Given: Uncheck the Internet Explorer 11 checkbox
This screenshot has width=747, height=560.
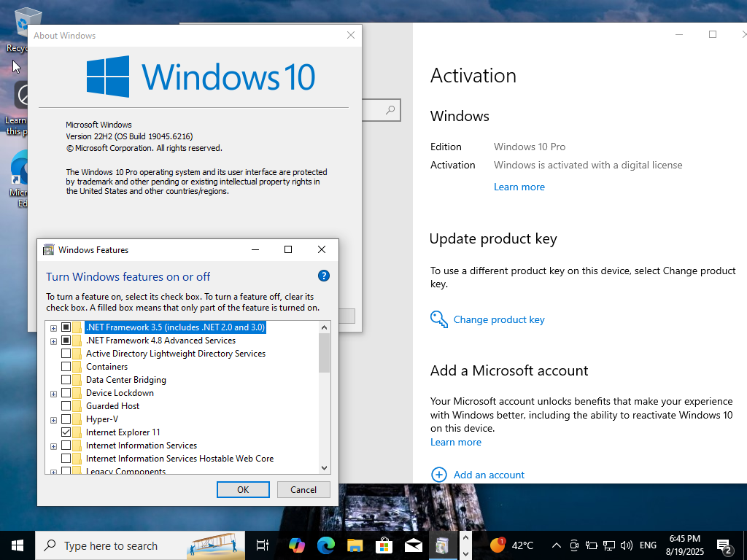Looking at the screenshot, I should click(x=66, y=432).
